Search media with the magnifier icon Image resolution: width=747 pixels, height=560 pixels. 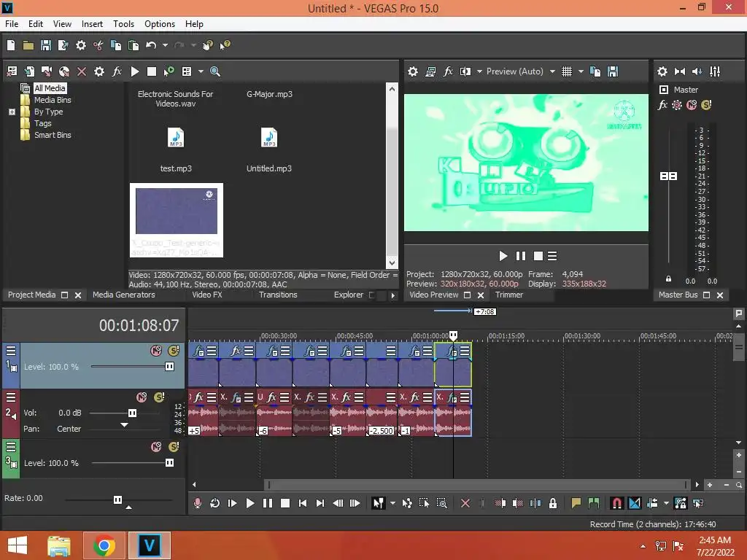(x=215, y=71)
